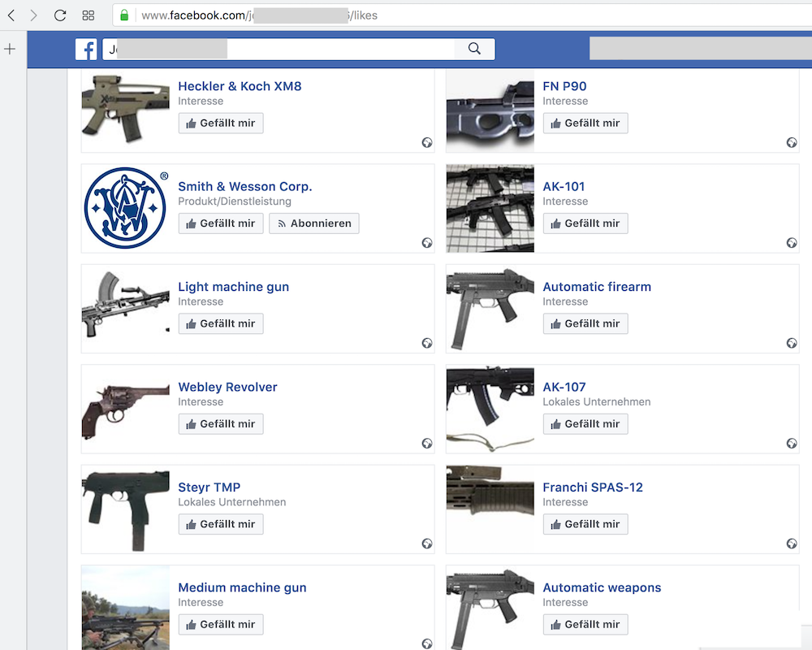Viewport: 812px width, 650px height.
Task: Click the search magnifier icon
Action: click(x=475, y=50)
